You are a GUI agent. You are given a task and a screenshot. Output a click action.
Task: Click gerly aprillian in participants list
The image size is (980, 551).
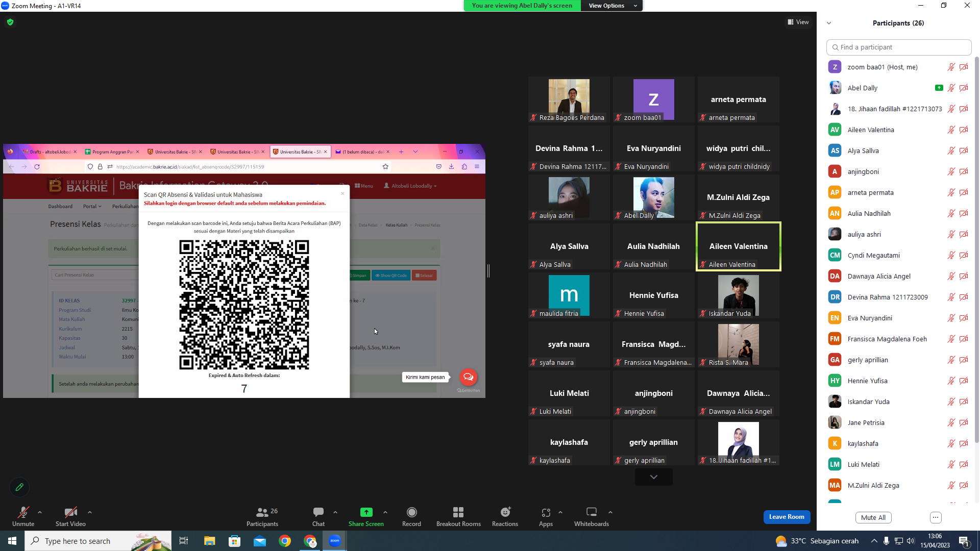[x=868, y=360]
